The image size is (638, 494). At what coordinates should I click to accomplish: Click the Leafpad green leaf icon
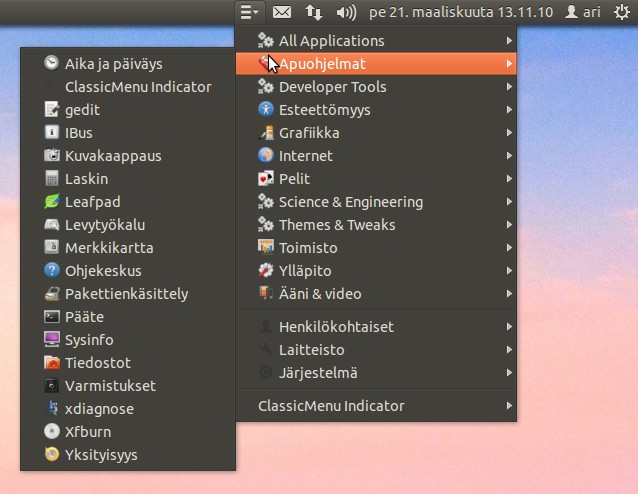52,201
